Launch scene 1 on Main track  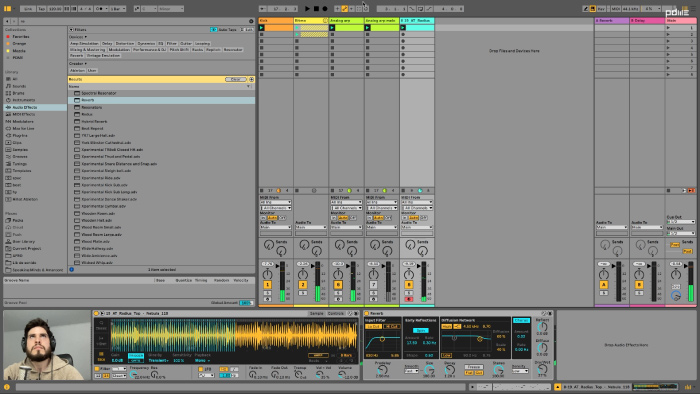pyautogui.click(x=669, y=28)
